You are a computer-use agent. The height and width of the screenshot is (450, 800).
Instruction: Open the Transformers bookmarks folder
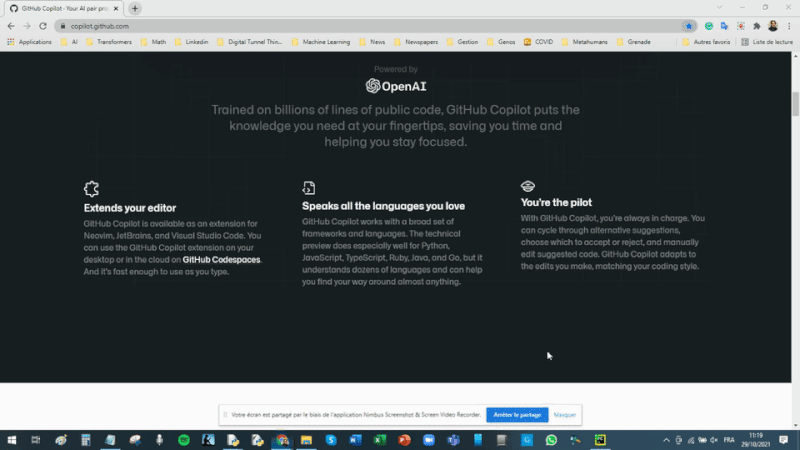(x=109, y=42)
